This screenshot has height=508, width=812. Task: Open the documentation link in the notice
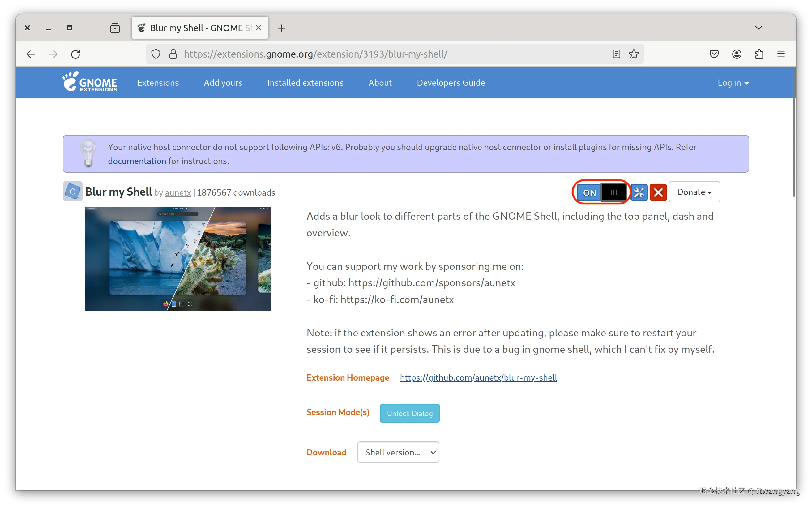pyautogui.click(x=137, y=161)
